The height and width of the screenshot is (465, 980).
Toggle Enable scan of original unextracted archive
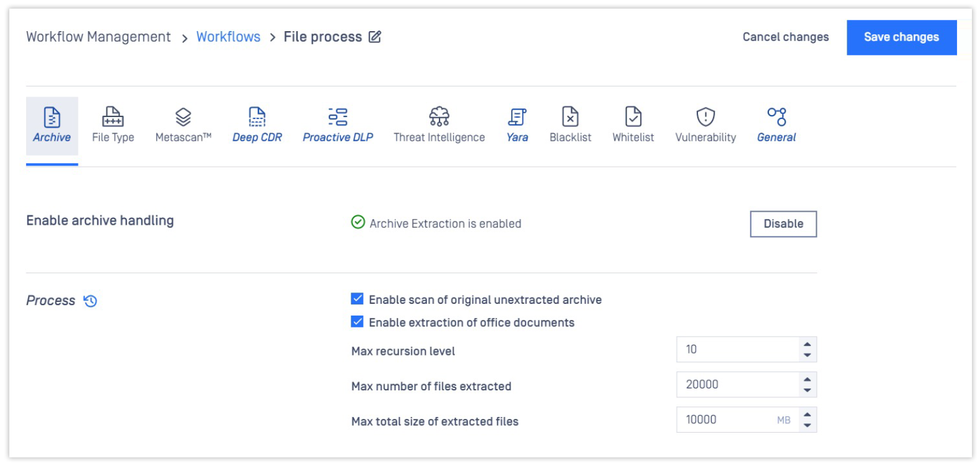click(x=357, y=299)
